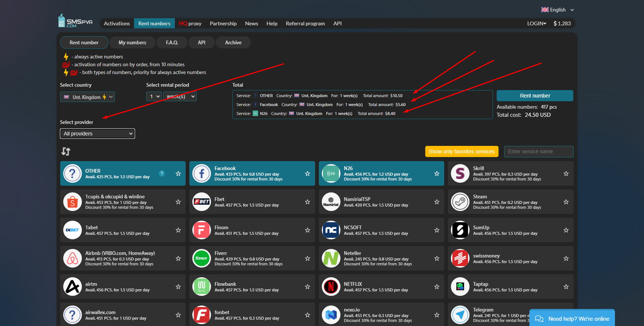Switch to the Archive tab

233,42
